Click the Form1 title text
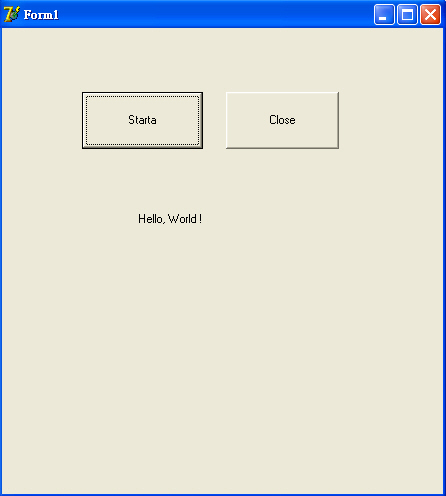 click(41, 15)
